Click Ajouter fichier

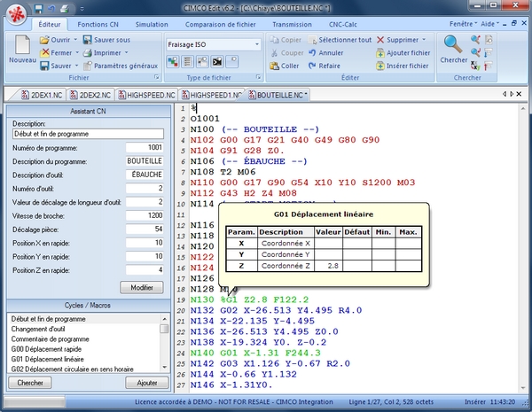tap(403, 52)
